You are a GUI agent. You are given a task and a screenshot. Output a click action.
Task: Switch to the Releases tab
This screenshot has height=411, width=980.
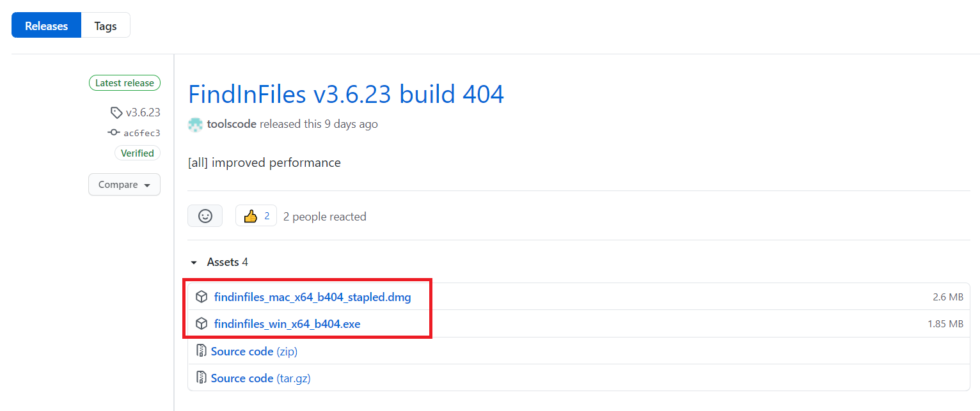coord(46,26)
